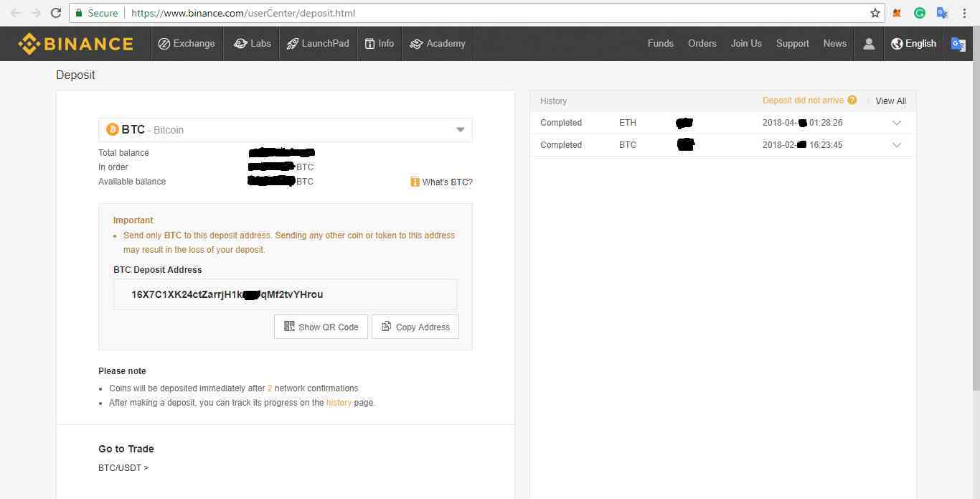Viewport: 980px width, 499px height.
Task: Click the Binance logo
Action: point(75,44)
